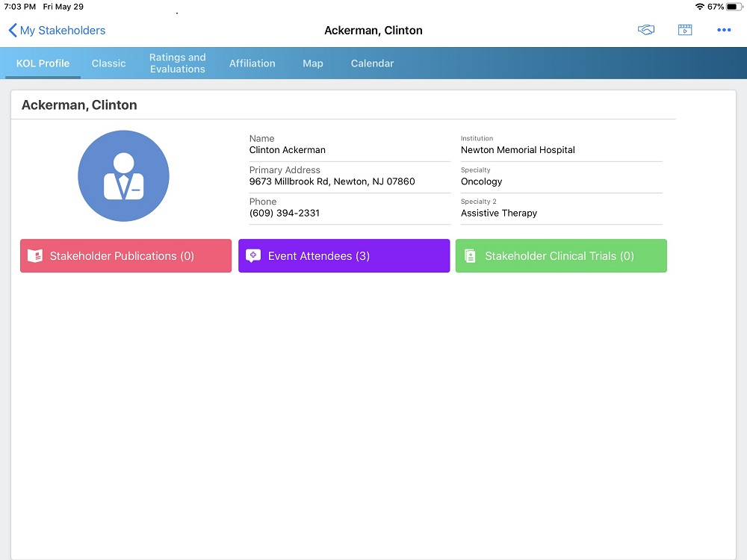Select the Newton Memorial Hospital institution field

518,150
